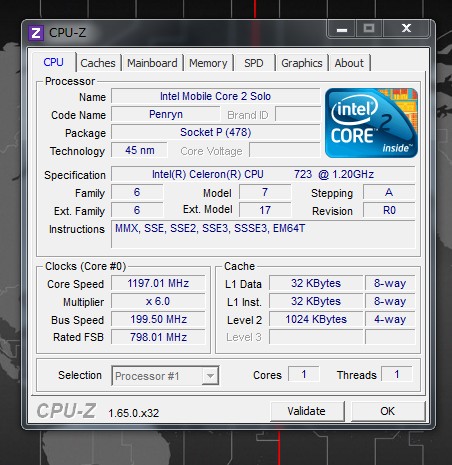Click the Validate button
This screenshot has height=465, width=452.
tap(307, 411)
